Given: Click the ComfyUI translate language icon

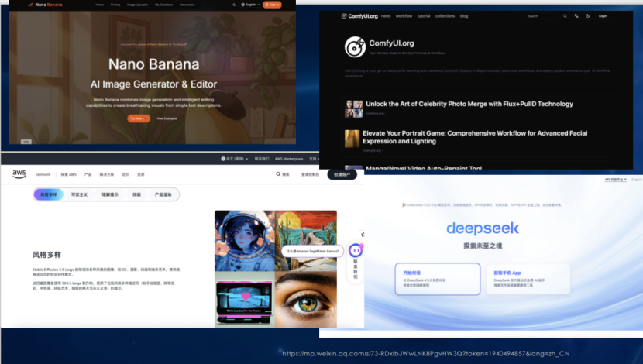Looking at the screenshot, I should (x=576, y=15).
